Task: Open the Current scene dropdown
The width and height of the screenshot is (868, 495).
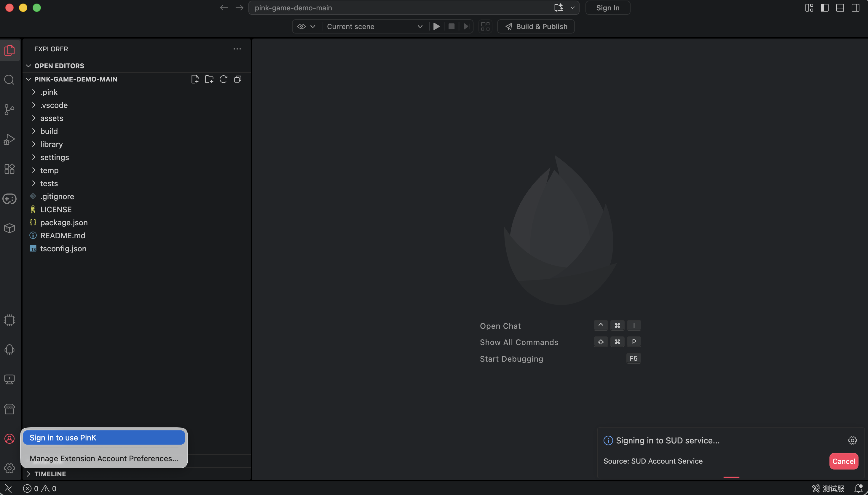Action: (x=375, y=26)
